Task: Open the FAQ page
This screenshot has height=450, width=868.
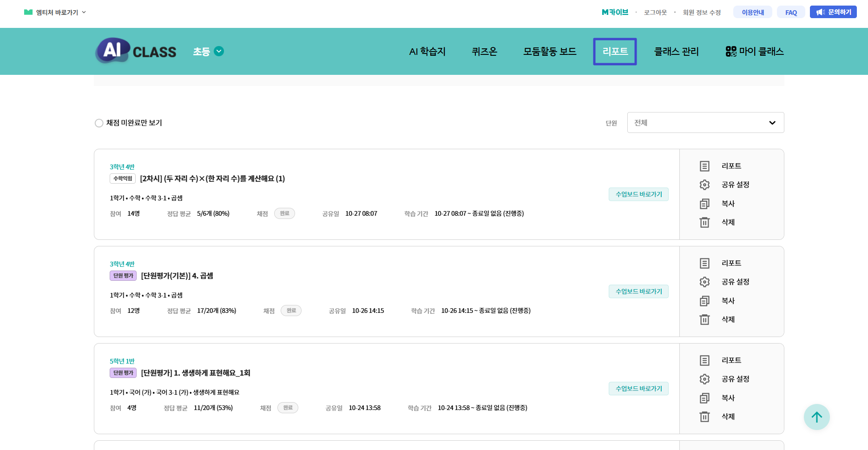Action: [x=791, y=13]
